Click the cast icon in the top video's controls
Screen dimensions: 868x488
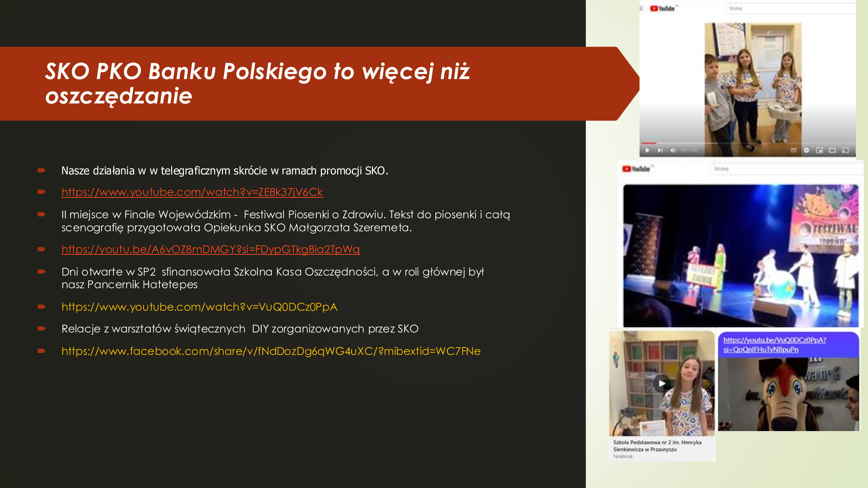845,150
